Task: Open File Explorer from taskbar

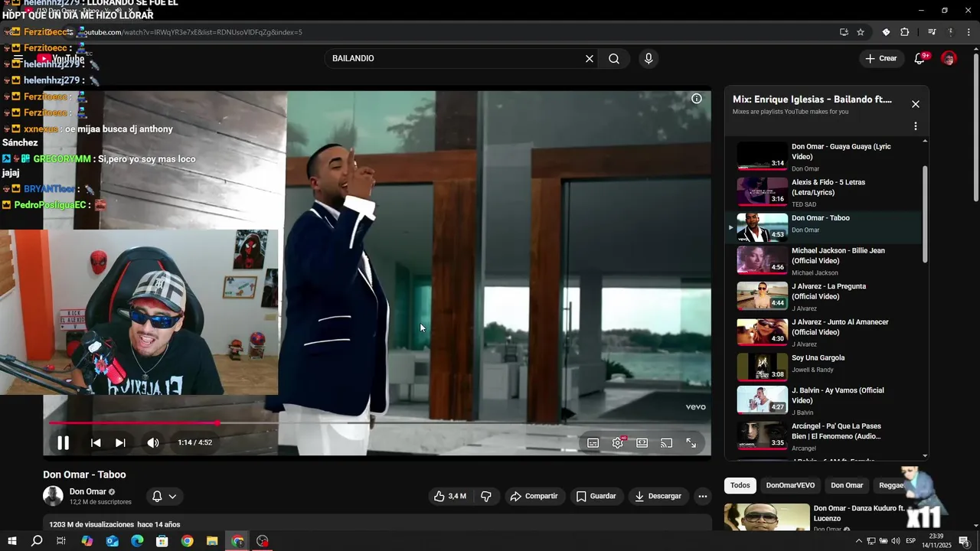Action: click(212, 541)
